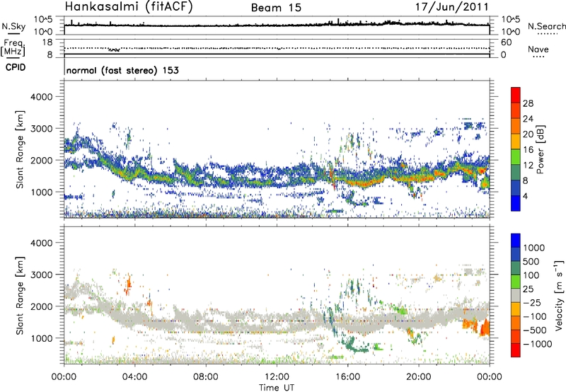Click the date '17/Jun/2011'

tap(452, 6)
